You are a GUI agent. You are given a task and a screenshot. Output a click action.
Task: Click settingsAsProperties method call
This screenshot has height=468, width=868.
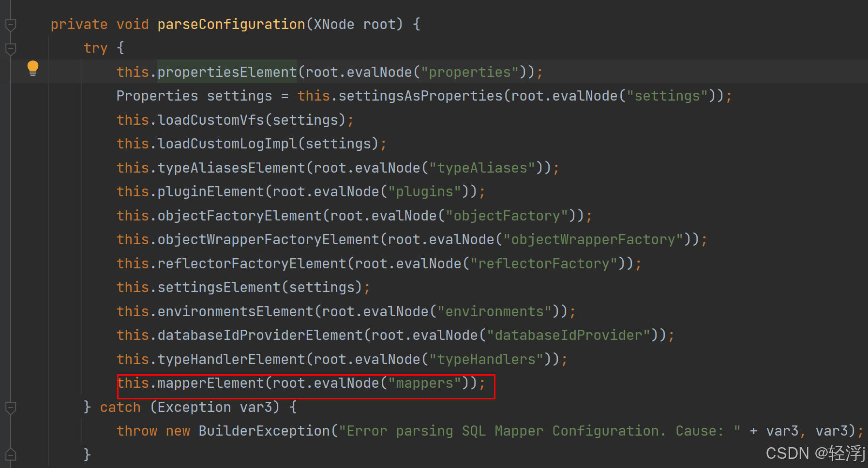coord(420,96)
